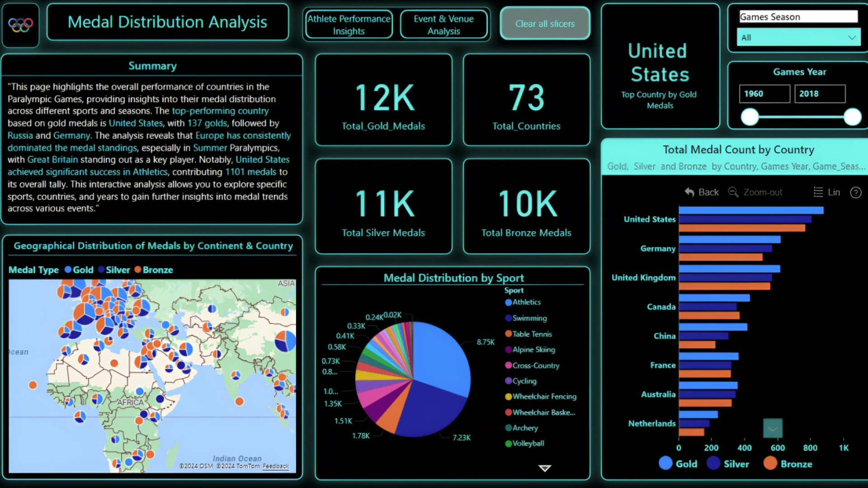This screenshot has height=488, width=868.
Task: Click the left Games Year slider handle
Action: tap(750, 117)
